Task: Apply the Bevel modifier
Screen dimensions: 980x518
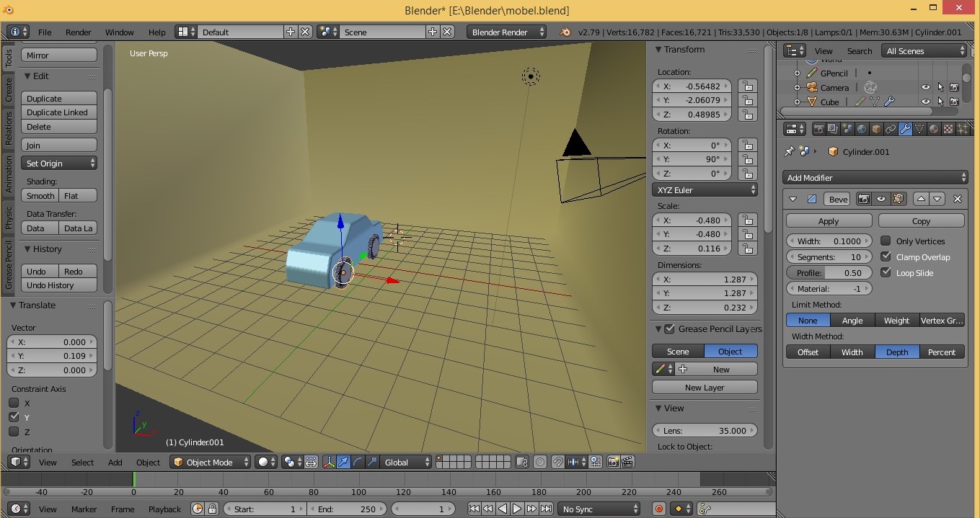Action: [828, 220]
